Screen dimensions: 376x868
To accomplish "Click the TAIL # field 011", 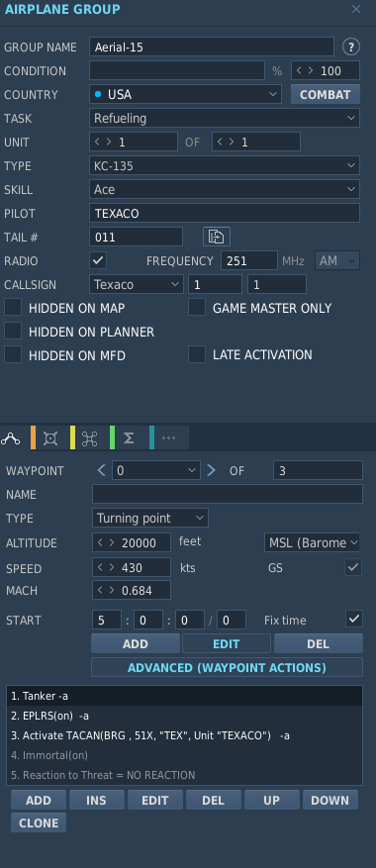I will 136,237.
